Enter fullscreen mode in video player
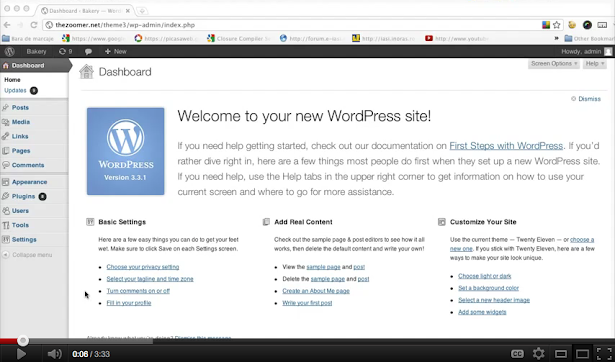 (x=604, y=353)
